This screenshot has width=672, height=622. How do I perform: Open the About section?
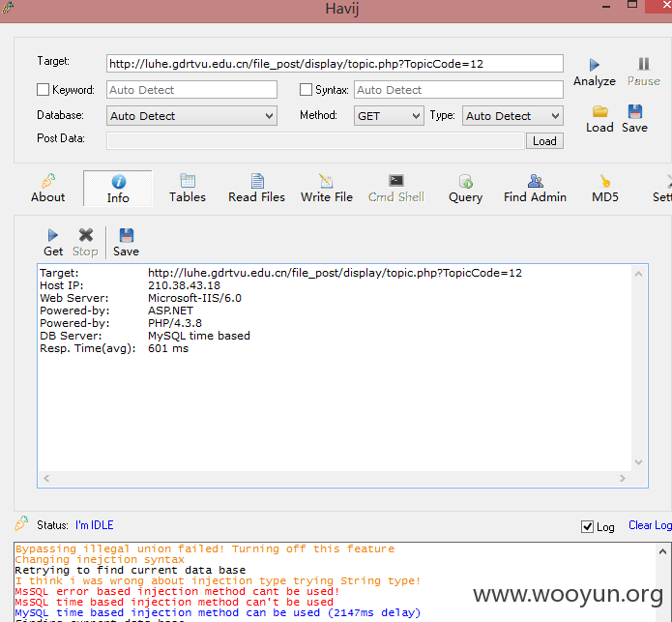(x=48, y=189)
